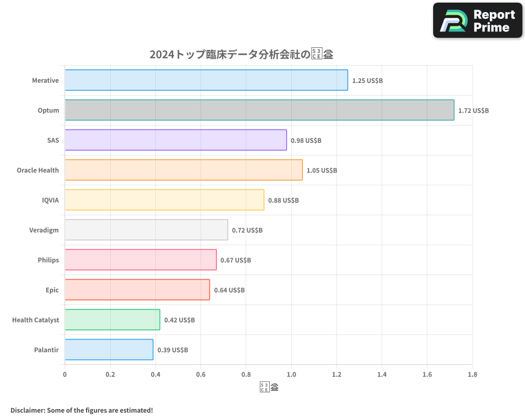The width and height of the screenshot is (525, 420).
Task: Click the Report Prime logo icon
Action: click(453, 21)
